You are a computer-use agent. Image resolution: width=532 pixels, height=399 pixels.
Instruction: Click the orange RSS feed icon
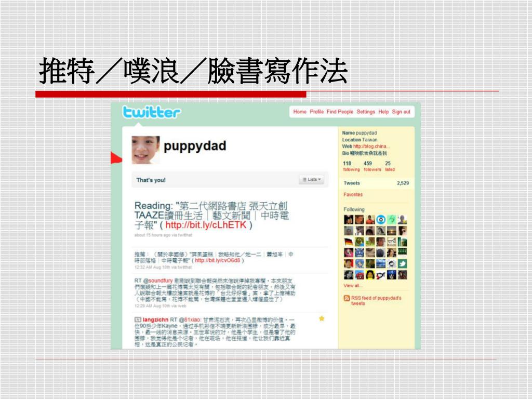[x=347, y=298]
